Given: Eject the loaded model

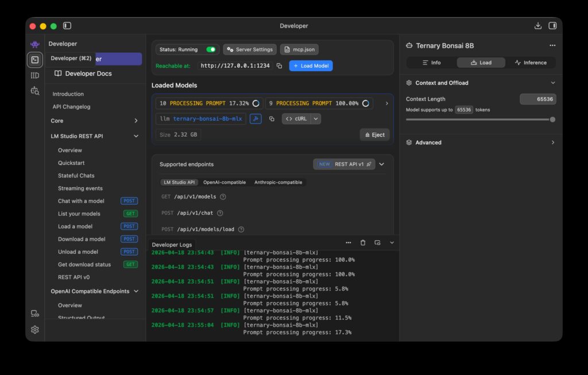Looking at the screenshot, I should tap(374, 135).
